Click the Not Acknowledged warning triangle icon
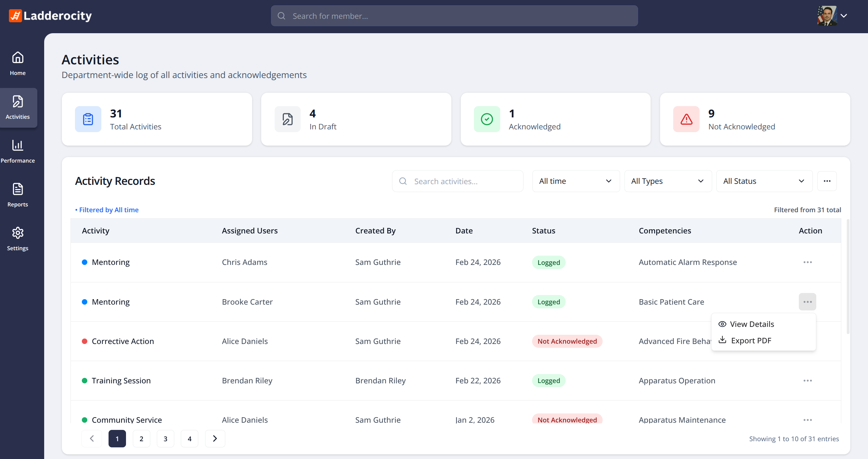868x459 pixels. point(686,119)
